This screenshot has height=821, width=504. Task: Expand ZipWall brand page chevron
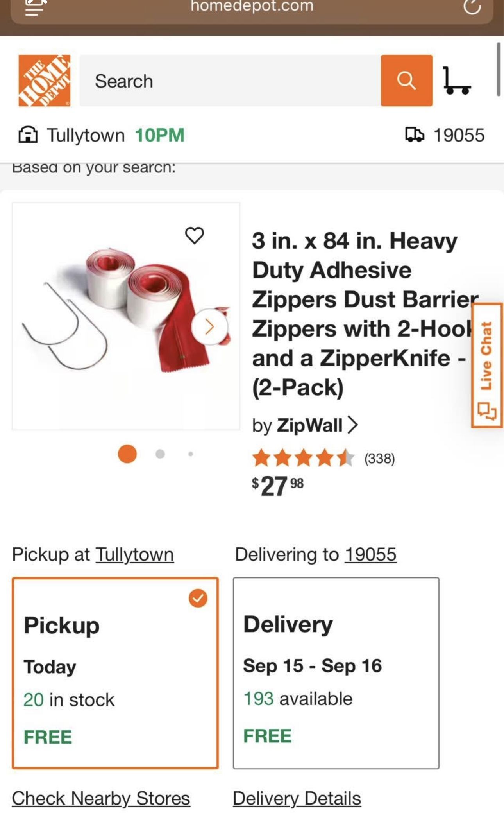pyautogui.click(x=352, y=425)
